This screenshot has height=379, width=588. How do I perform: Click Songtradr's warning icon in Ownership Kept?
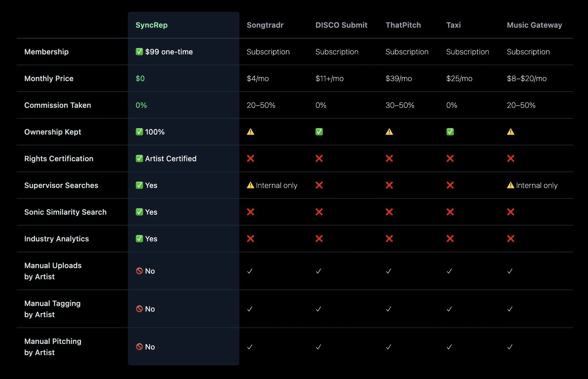[251, 132]
